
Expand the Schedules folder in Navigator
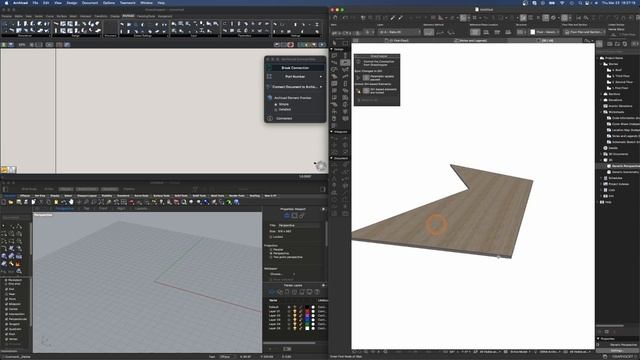point(601,178)
